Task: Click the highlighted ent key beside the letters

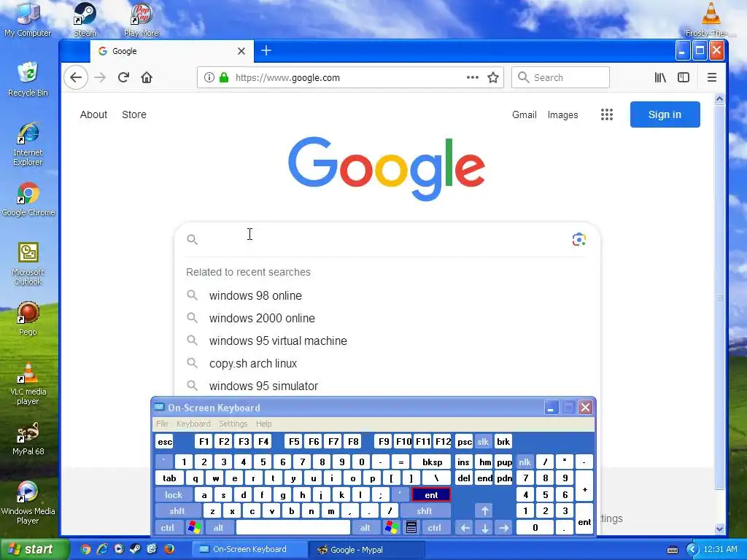Action: (x=431, y=495)
